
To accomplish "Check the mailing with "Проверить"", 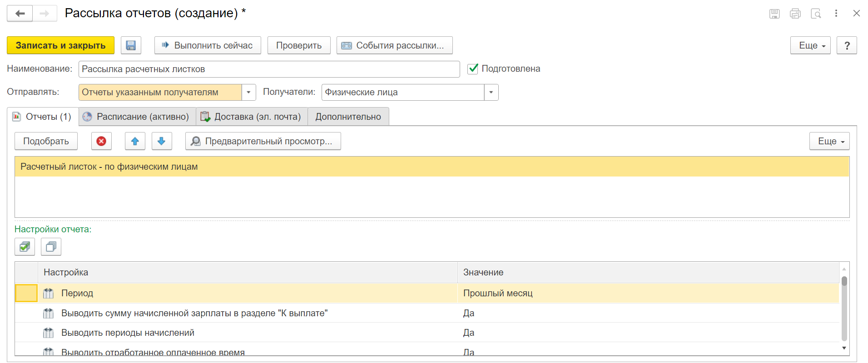I will tap(299, 45).
